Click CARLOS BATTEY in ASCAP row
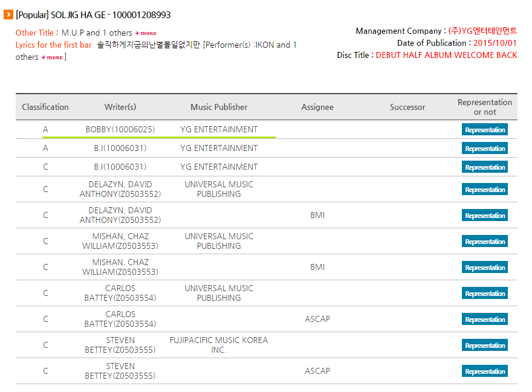Image resolution: width=532 pixels, height=392 pixels. (x=120, y=319)
